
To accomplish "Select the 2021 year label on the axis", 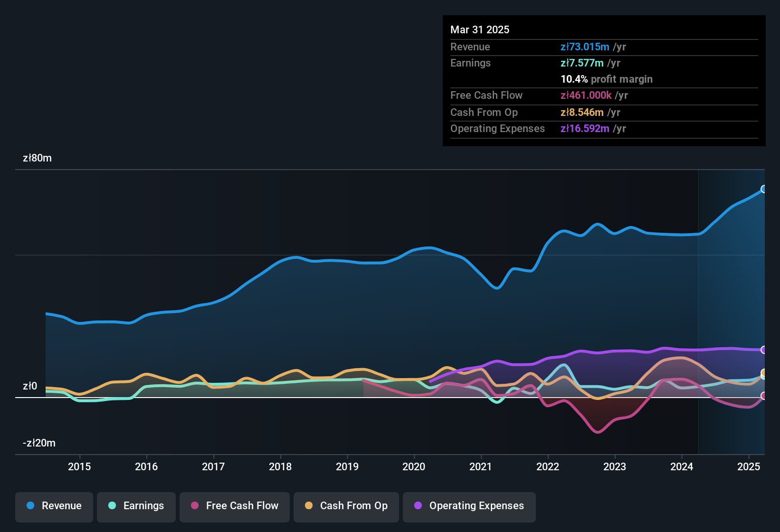I will pos(481,466).
